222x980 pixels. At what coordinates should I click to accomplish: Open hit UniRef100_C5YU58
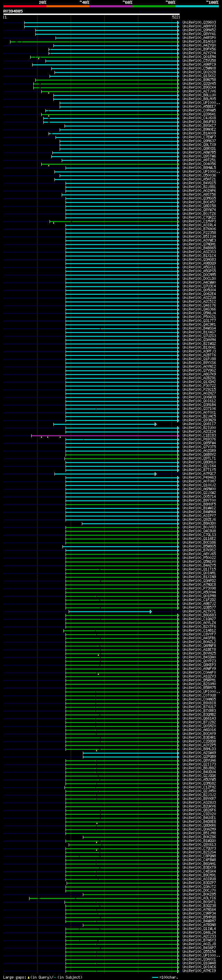coord(199,60)
